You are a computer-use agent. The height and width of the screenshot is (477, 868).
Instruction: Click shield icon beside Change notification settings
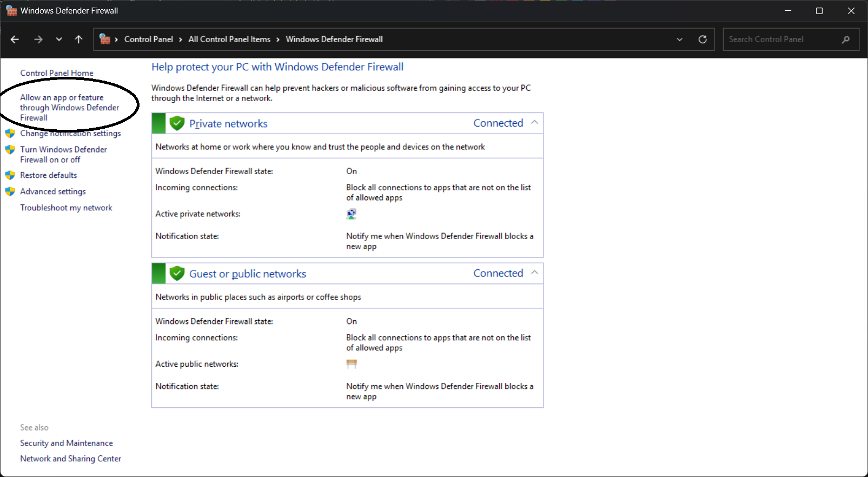click(10, 134)
